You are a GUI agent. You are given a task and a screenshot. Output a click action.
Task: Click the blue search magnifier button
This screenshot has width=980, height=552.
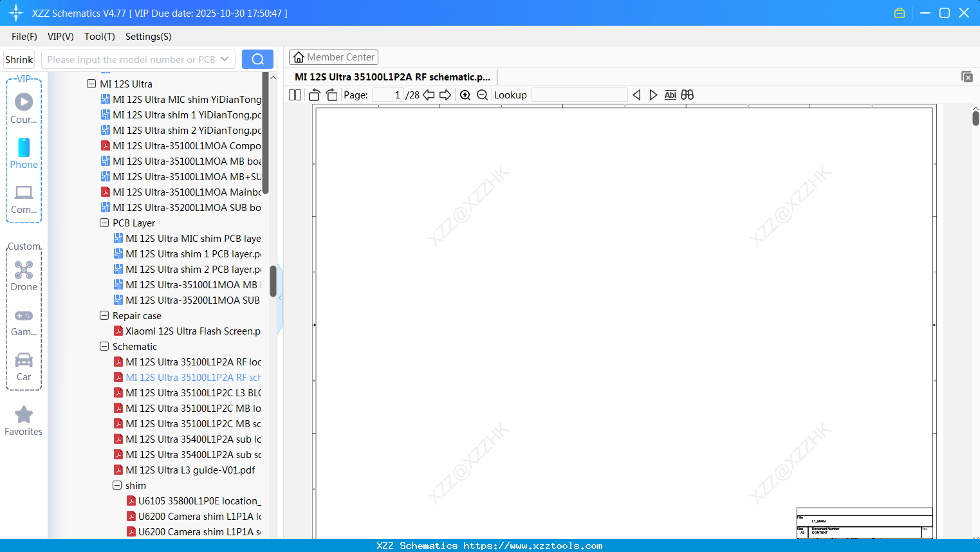257,59
